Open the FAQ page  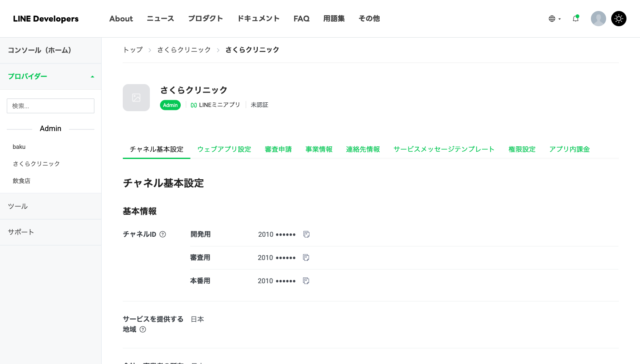tap(301, 19)
